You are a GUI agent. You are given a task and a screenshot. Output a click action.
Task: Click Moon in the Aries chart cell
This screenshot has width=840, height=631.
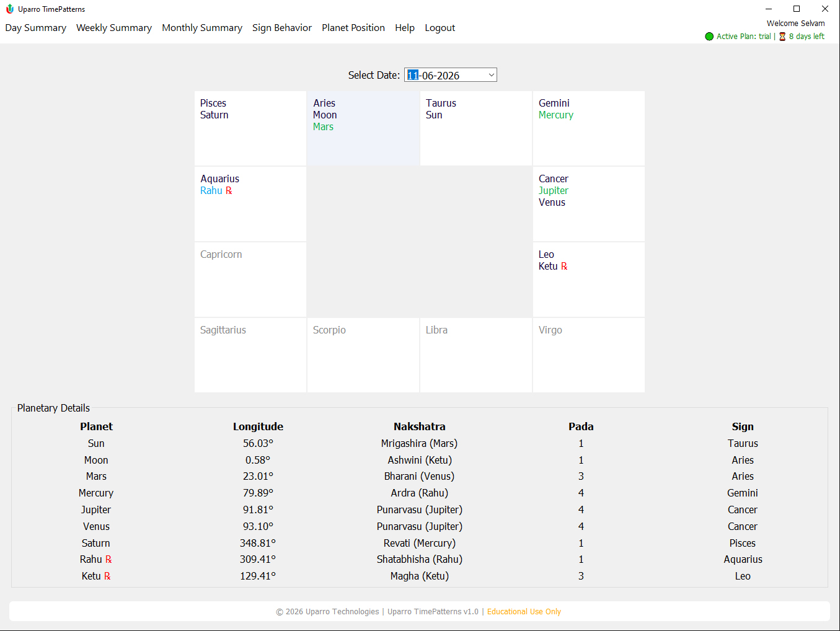pyautogui.click(x=325, y=115)
